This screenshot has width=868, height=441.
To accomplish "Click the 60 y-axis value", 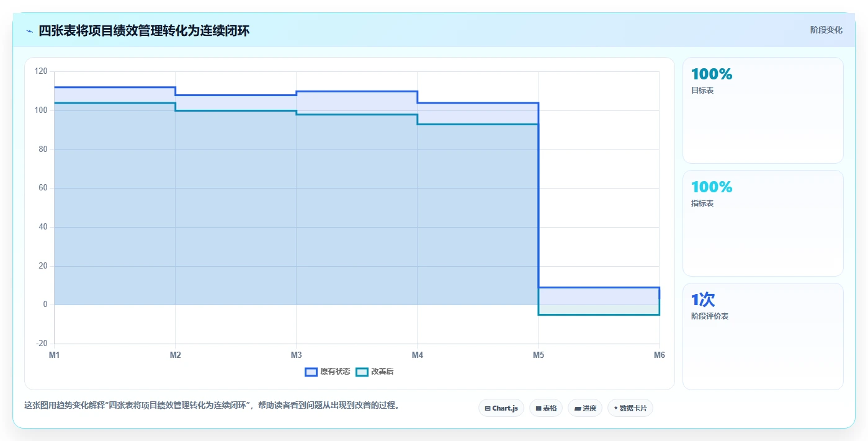I will (x=43, y=188).
